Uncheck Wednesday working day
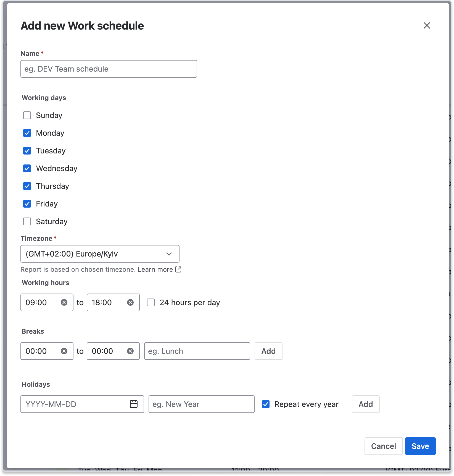Screen dimensions: 454x476 (x=27, y=168)
